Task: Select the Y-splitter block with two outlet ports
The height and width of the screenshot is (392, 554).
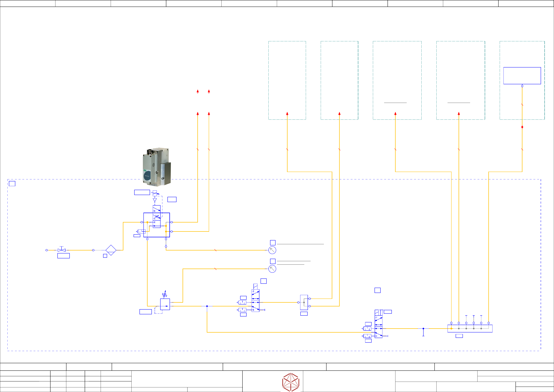Action: 304,302
